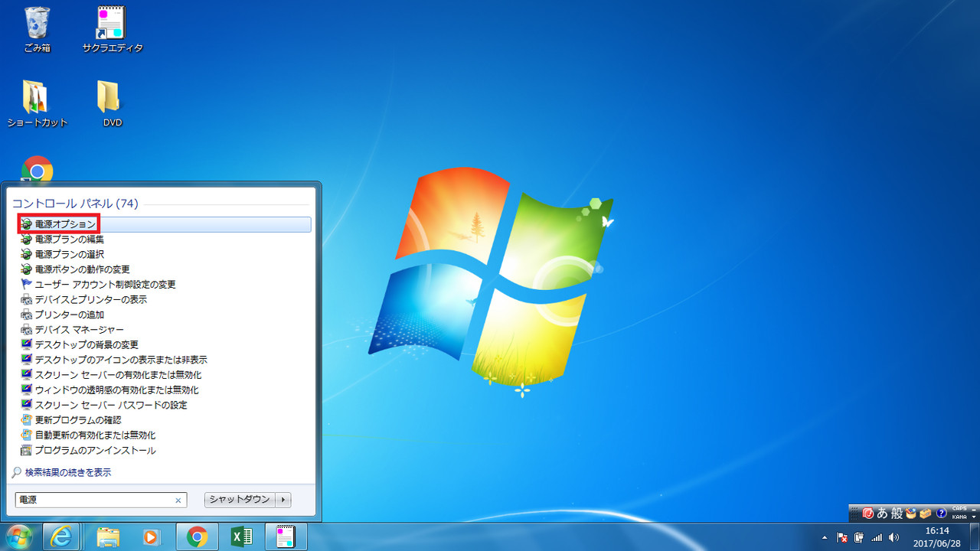Screen dimensions: 980x551
Task: Open Windows Explorer from the taskbar
Action: (108, 537)
